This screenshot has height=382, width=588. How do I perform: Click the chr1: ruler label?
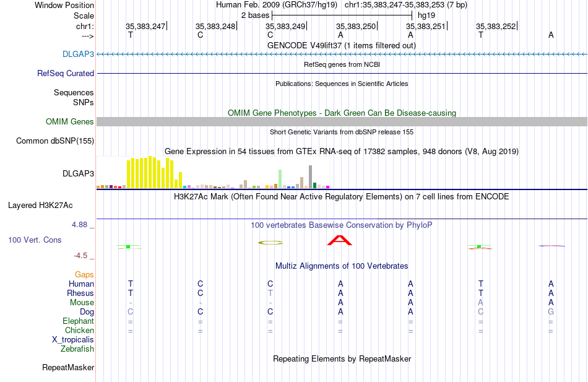tap(85, 26)
